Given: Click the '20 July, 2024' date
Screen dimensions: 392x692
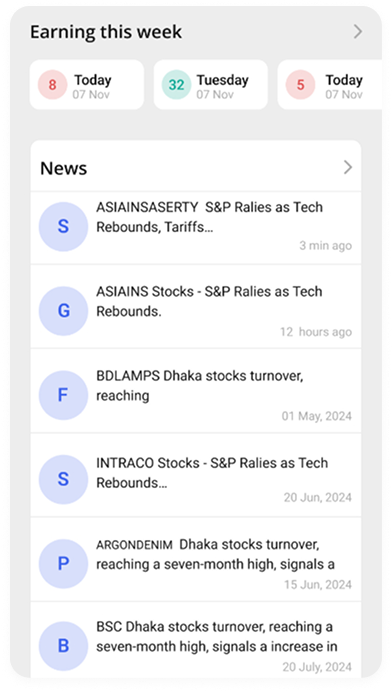Looking at the screenshot, I should pyautogui.click(x=317, y=667).
